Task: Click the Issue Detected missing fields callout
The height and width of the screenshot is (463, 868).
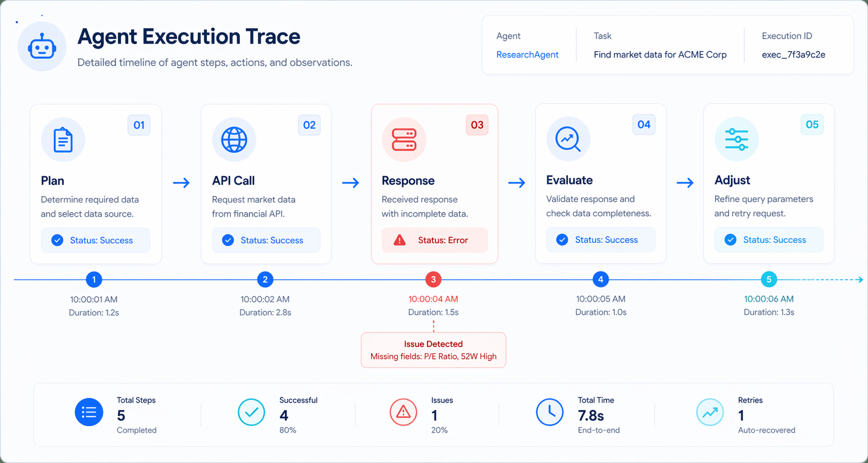Action: pyautogui.click(x=433, y=350)
